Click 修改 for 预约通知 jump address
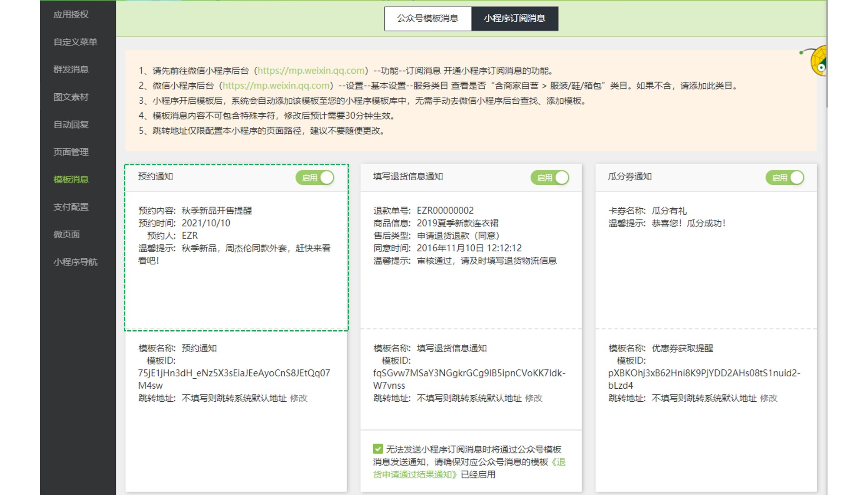Image resolution: width=868 pixels, height=495 pixels. tap(298, 398)
